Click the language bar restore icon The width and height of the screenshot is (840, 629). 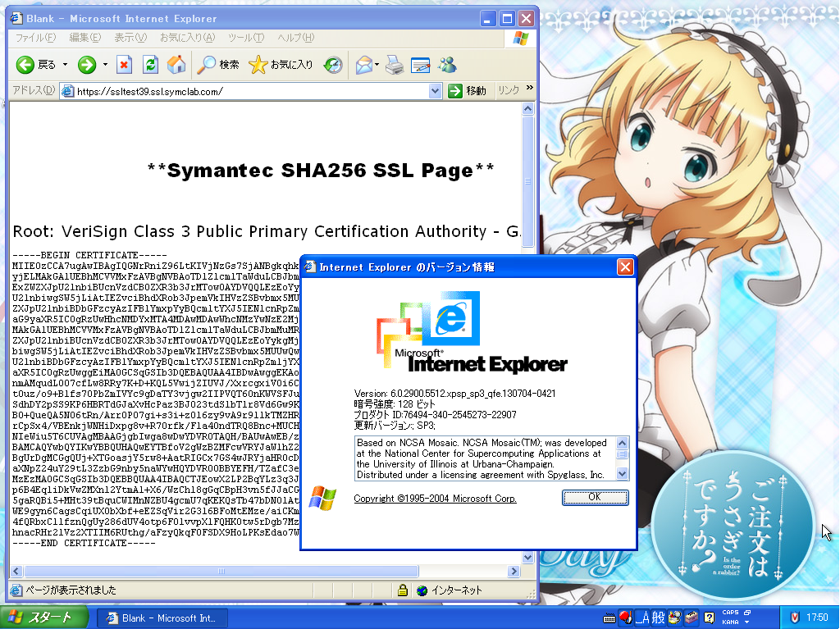[x=746, y=613]
